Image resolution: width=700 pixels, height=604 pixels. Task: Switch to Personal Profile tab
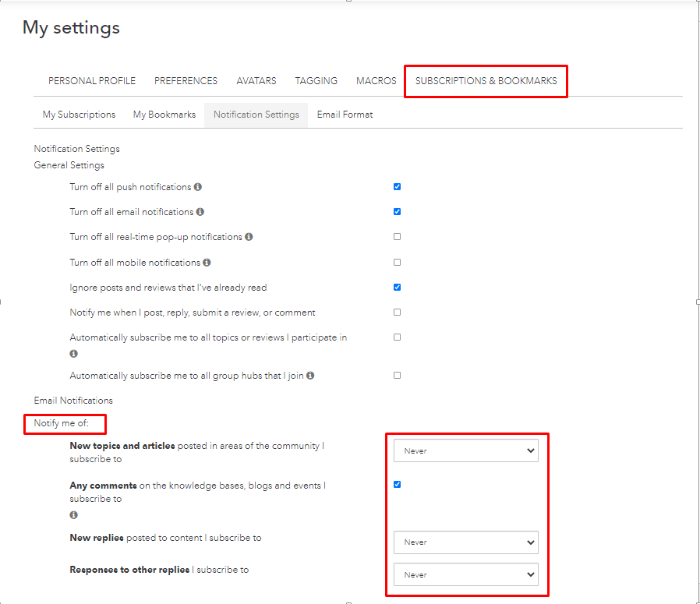(92, 81)
